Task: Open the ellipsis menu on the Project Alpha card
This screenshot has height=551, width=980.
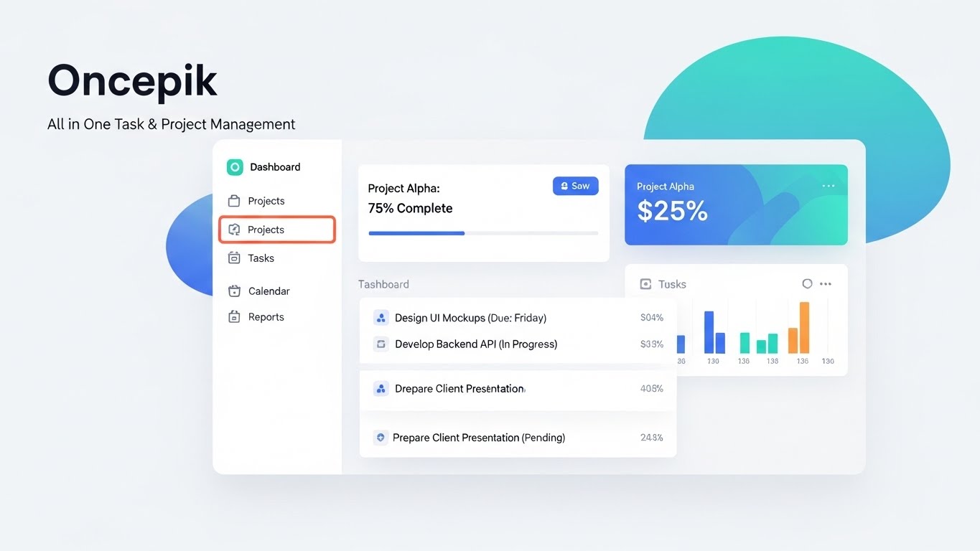Action: point(829,185)
